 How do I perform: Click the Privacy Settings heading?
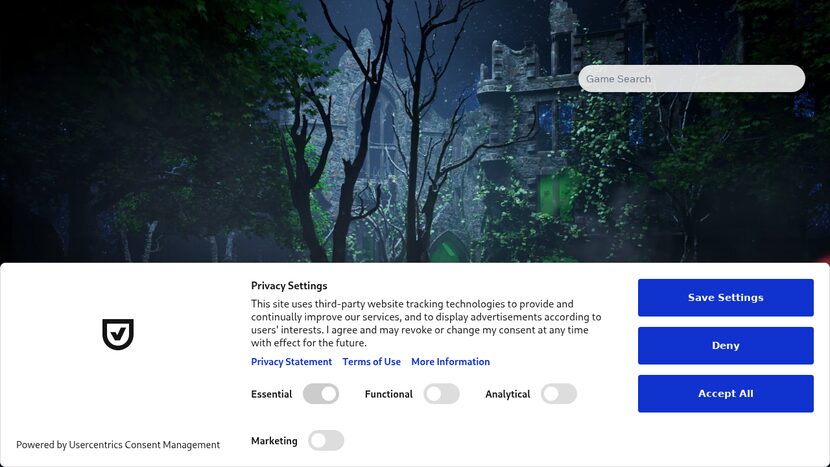tap(289, 286)
